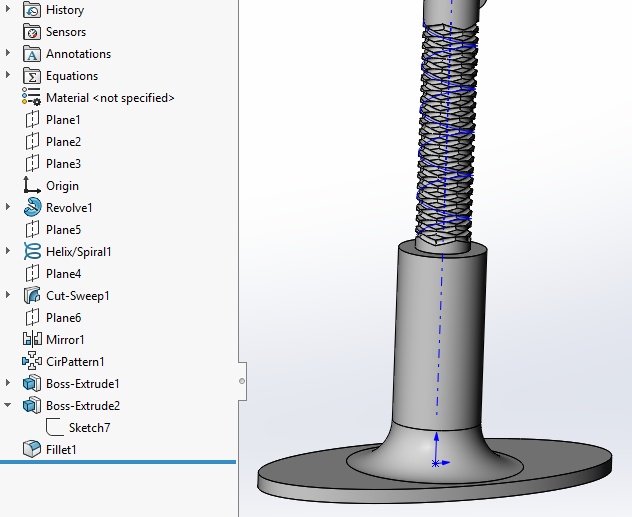
Task: Select the Plane5 plane icon
Action: (32, 230)
